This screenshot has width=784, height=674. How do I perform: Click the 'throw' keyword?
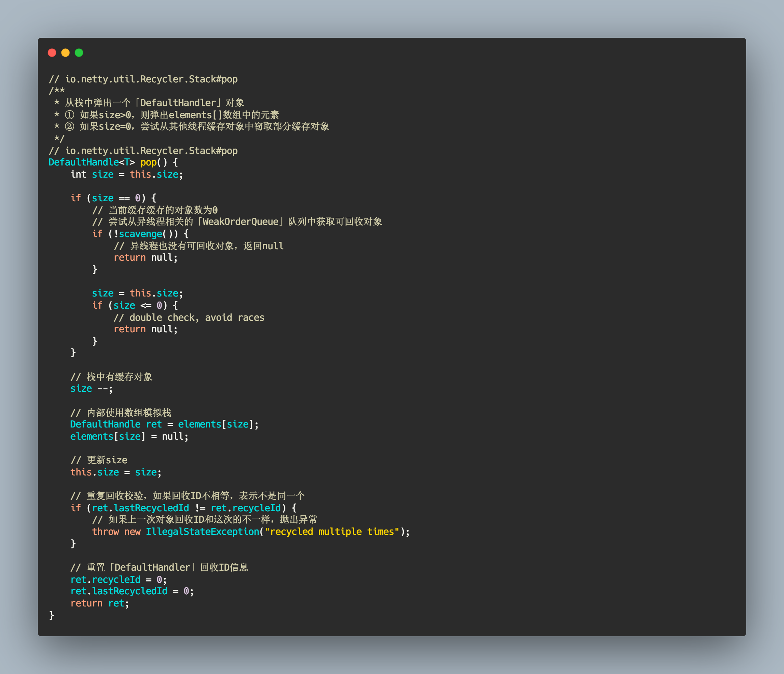tap(105, 532)
